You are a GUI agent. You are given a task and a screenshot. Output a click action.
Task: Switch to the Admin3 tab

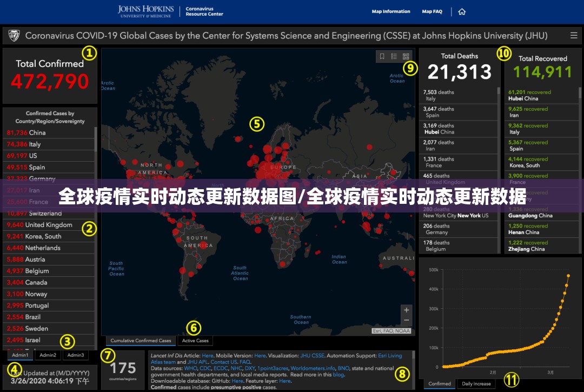click(x=75, y=355)
